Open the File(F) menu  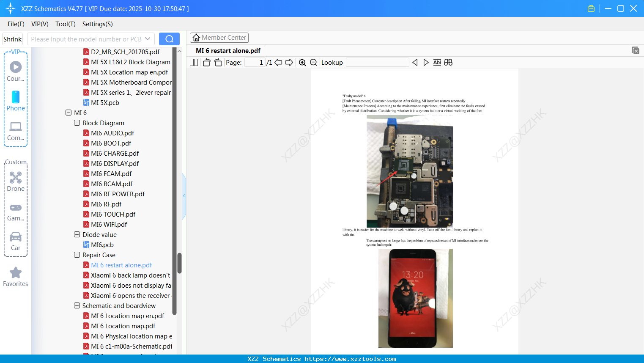tap(16, 24)
